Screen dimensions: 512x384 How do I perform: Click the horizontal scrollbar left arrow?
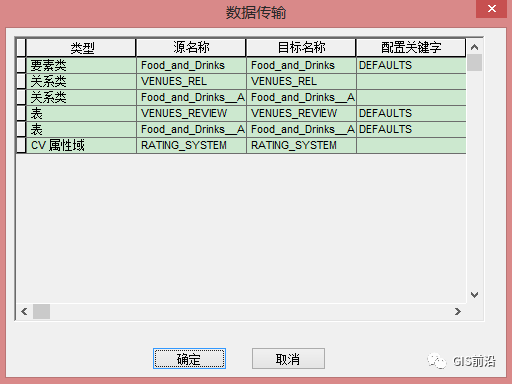[24, 311]
